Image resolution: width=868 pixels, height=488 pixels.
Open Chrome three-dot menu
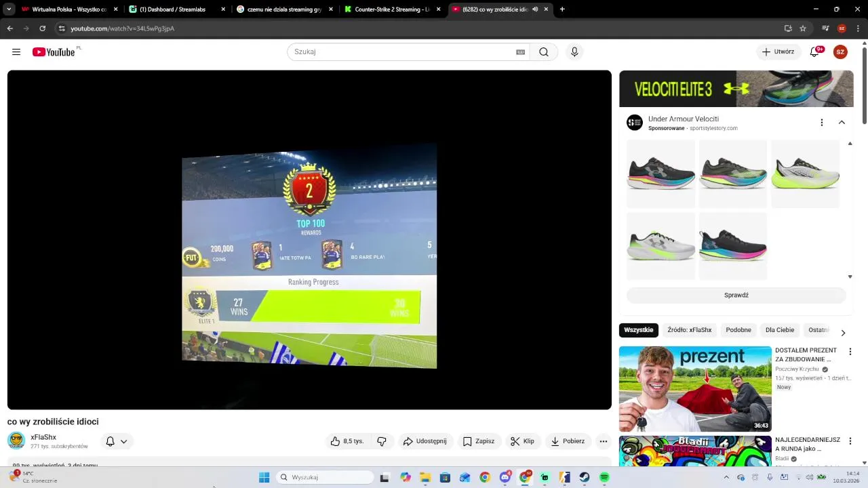click(x=858, y=28)
